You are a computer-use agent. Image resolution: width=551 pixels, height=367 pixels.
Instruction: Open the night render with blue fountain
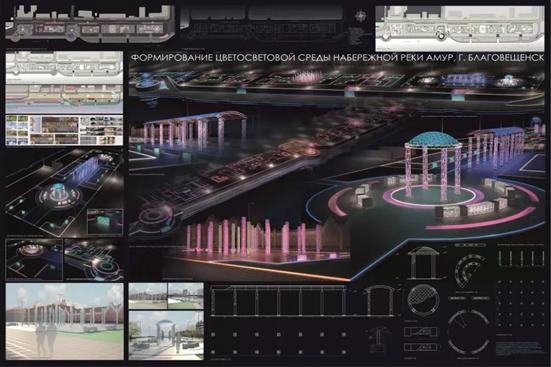pyautogui.click(x=64, y=192)
